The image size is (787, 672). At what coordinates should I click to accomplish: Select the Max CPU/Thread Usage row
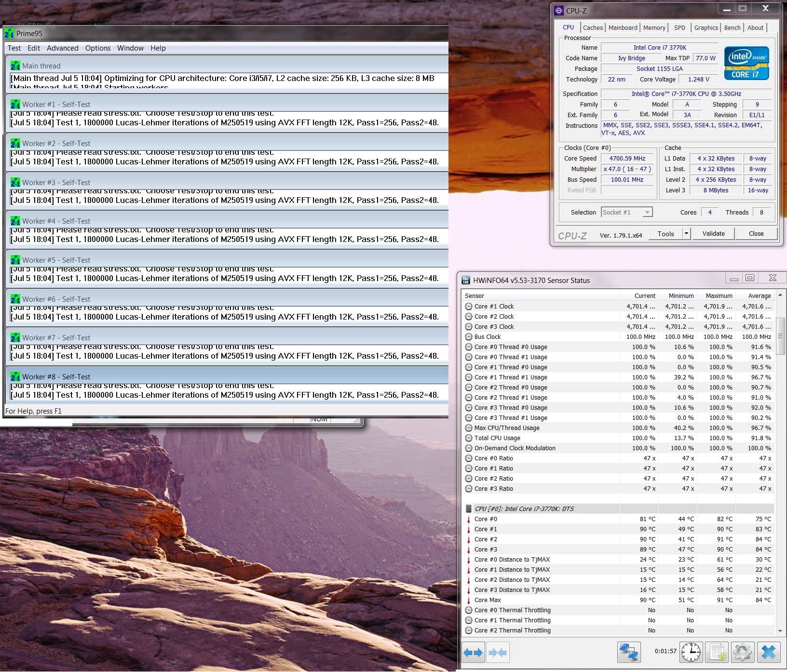point(618,428)
